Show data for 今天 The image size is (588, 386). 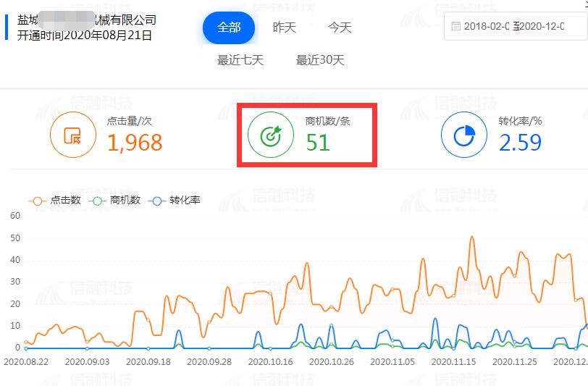click(340, 28)
